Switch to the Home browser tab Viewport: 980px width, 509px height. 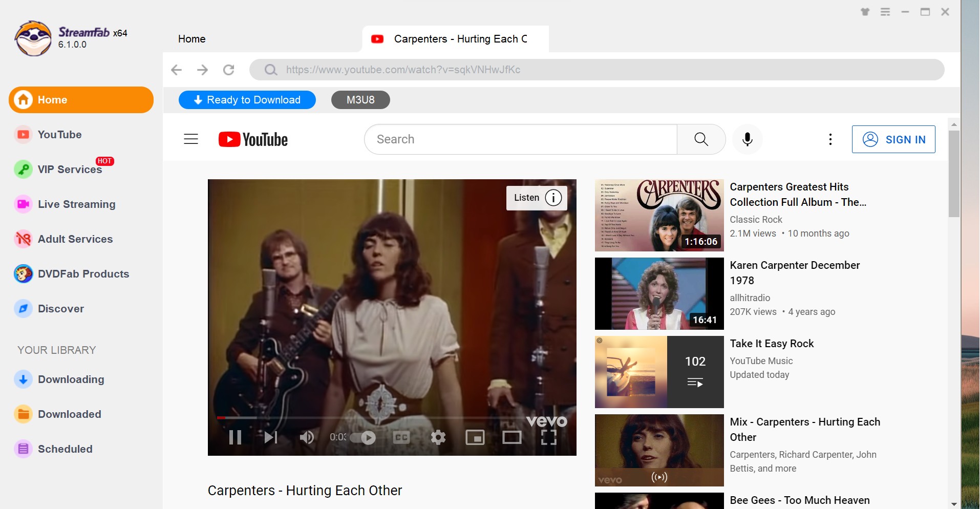coord(192,39)
